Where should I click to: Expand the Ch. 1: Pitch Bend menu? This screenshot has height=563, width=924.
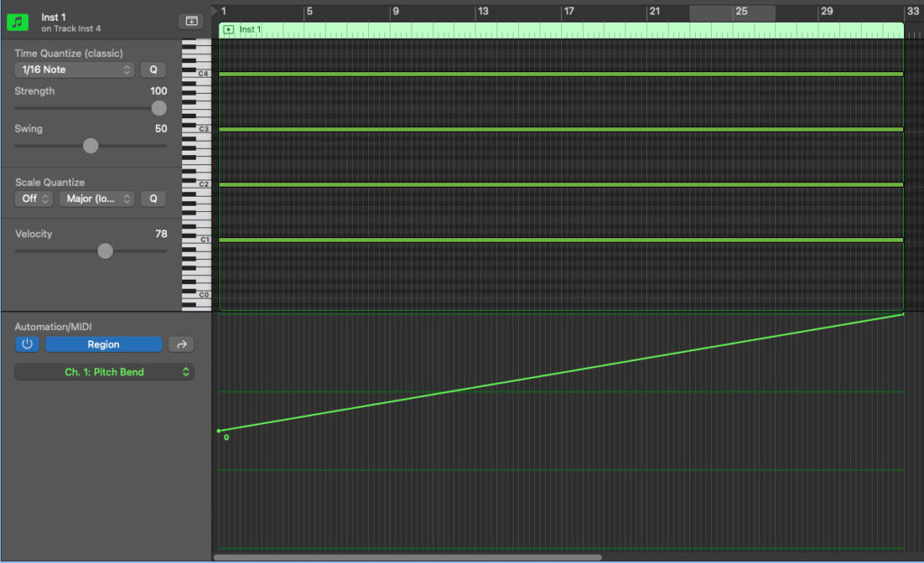click(x=104, y=372)
